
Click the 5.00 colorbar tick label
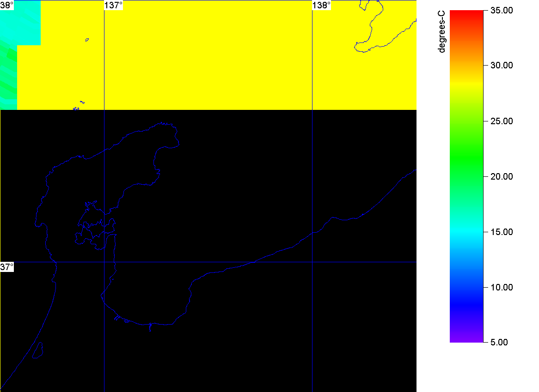pos(499,342)
